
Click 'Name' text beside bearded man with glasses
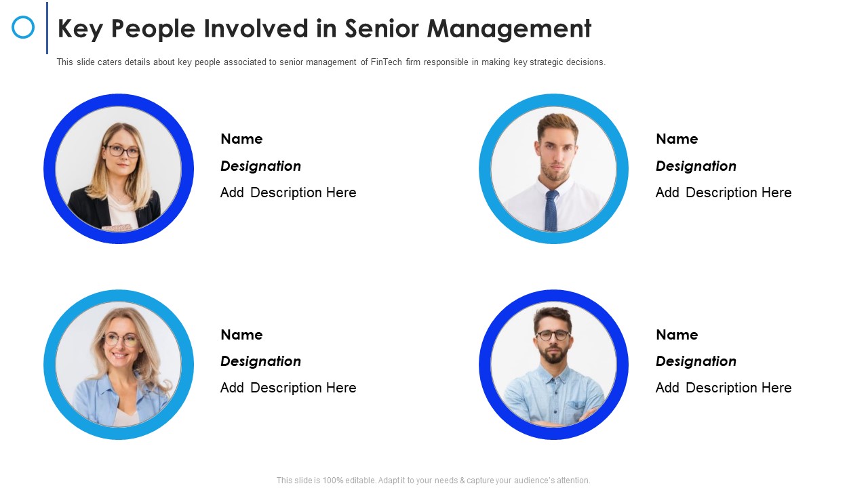point(677,335)
